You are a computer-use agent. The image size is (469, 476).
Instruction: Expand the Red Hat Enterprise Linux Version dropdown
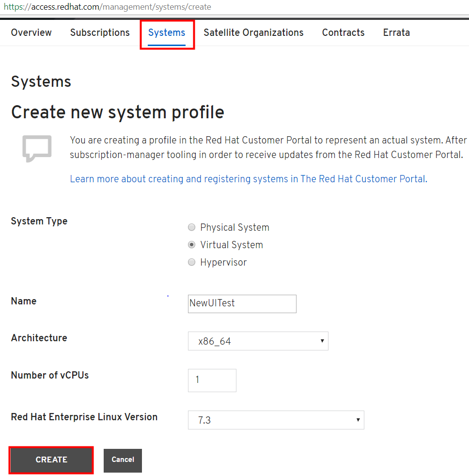click(x=276, y=420)
